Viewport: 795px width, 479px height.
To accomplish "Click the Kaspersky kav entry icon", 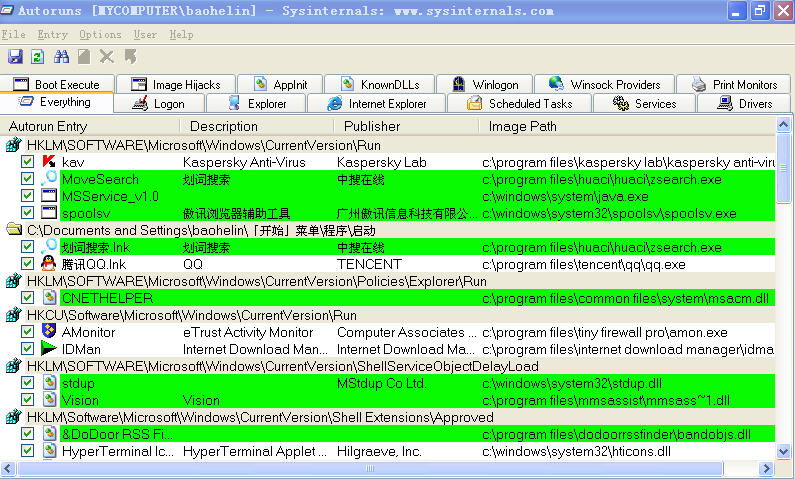I will point(49,162).
